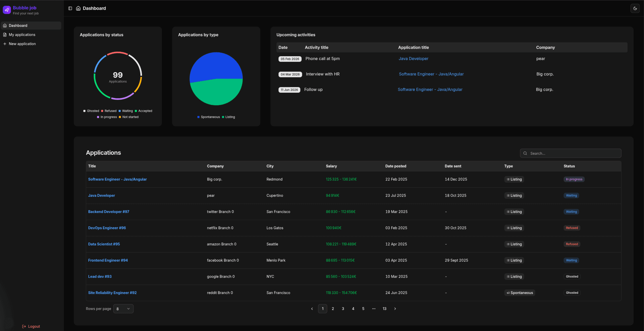Toggle the Spontaneous legend entry in type chart
Viewport: 644px width, 331px height.
209,117
